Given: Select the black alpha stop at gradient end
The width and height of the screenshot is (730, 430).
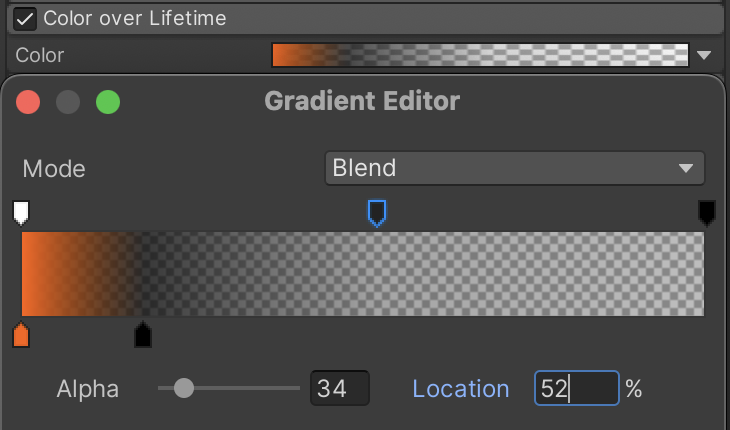Looking at the screenshot, I should [706, 211].
